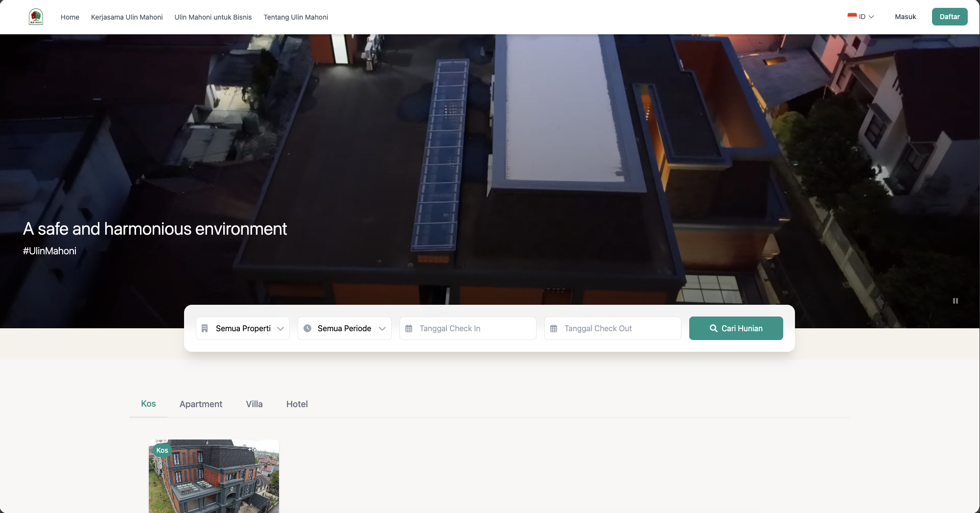Click the clock icon in Semua Periode
This screenshot has width=980, height=513.
coord(307,328)
